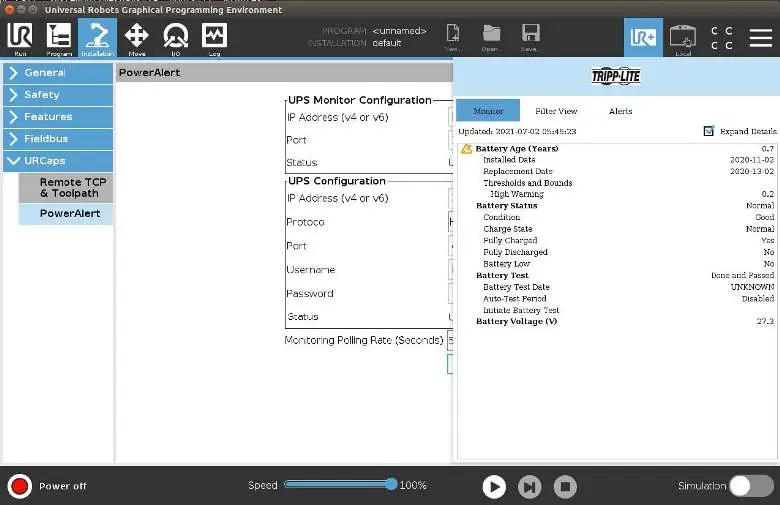Stop the program
Screen dimensions: 780x505
[566, 487]
